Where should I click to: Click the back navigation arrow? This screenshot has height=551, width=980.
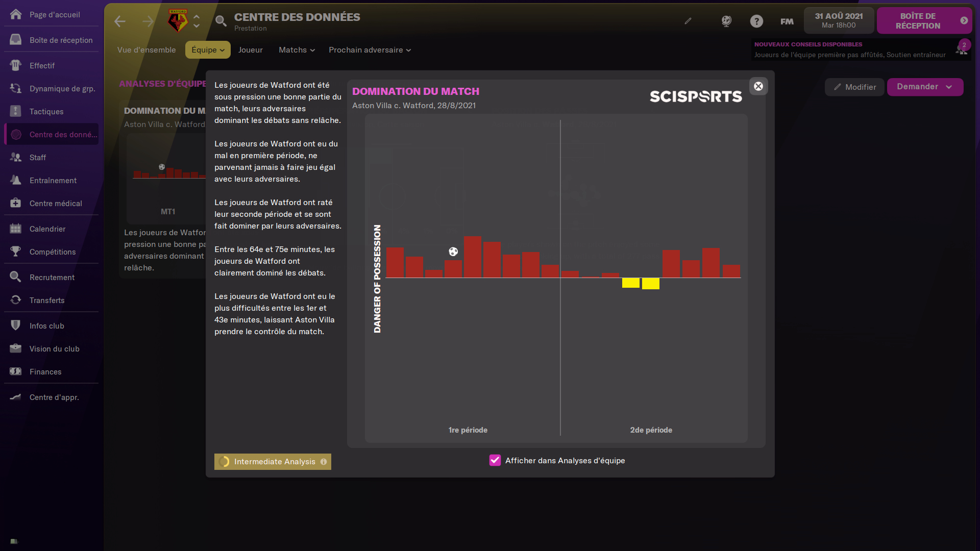click(x=120, y=21)
